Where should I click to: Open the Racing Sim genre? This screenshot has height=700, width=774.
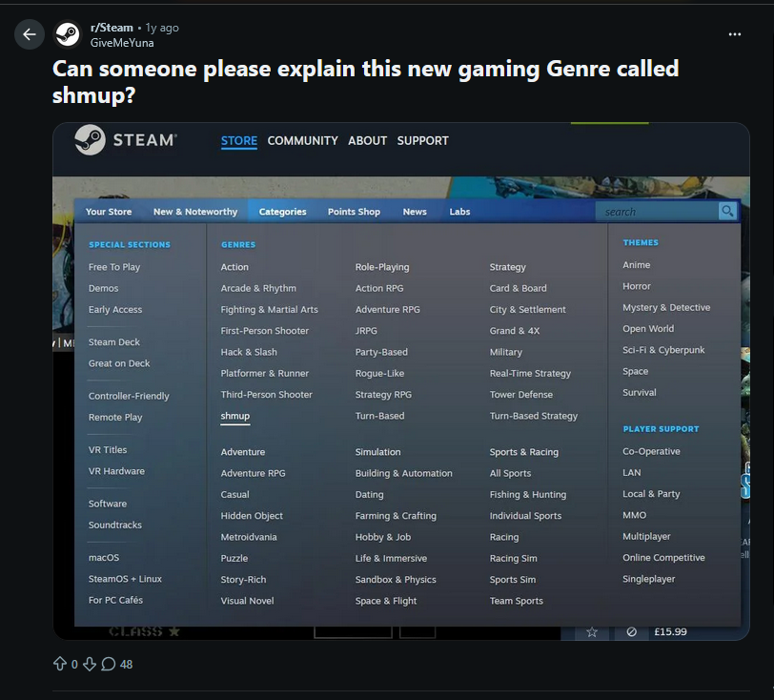513,558
